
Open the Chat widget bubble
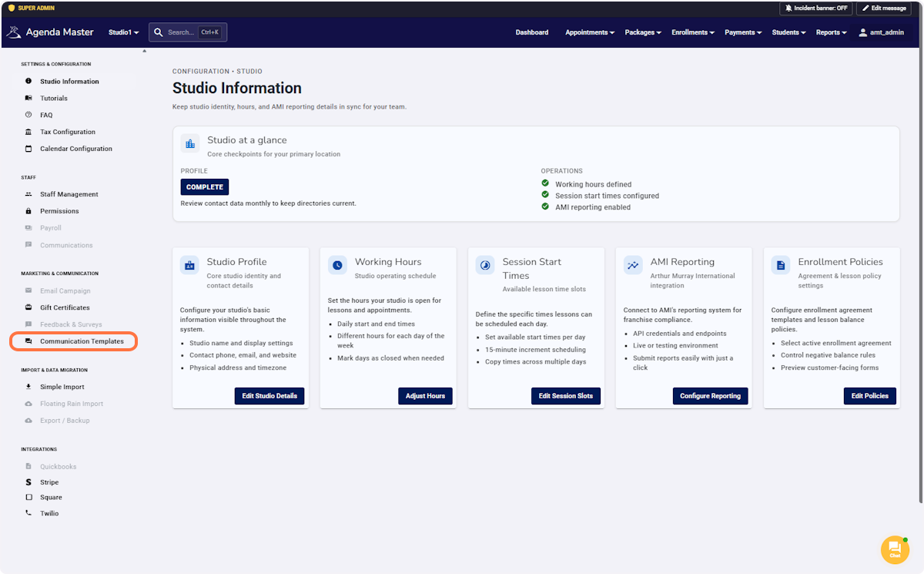click(x=895, y=550)
